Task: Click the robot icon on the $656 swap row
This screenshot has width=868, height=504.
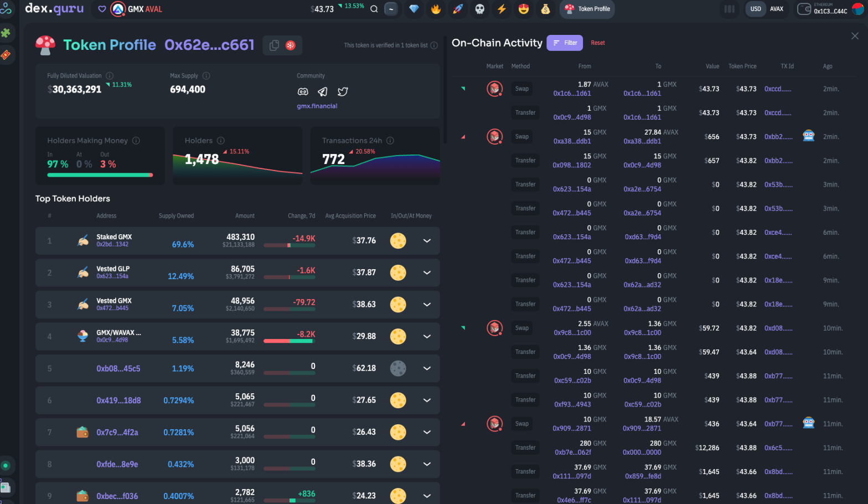Action: [809, 136]
